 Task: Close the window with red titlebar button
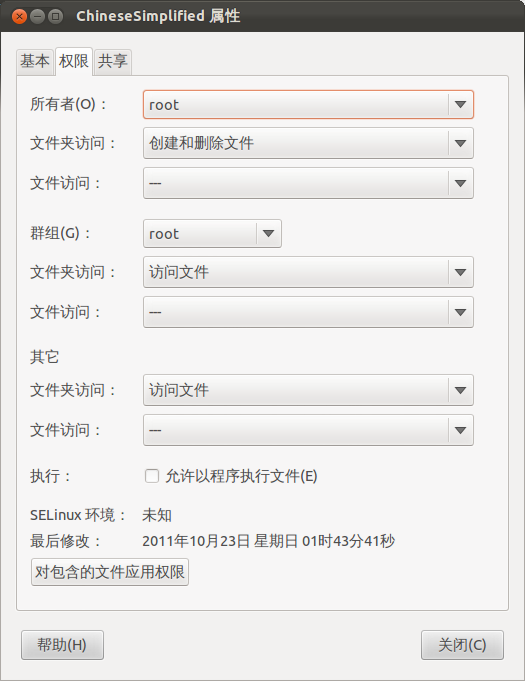coord(19,17)
